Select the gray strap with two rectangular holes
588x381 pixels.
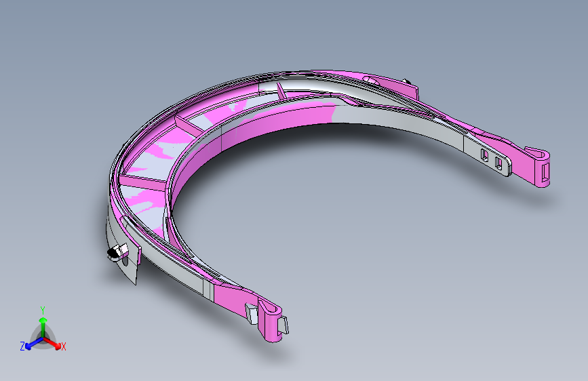(x=488, y=155)
